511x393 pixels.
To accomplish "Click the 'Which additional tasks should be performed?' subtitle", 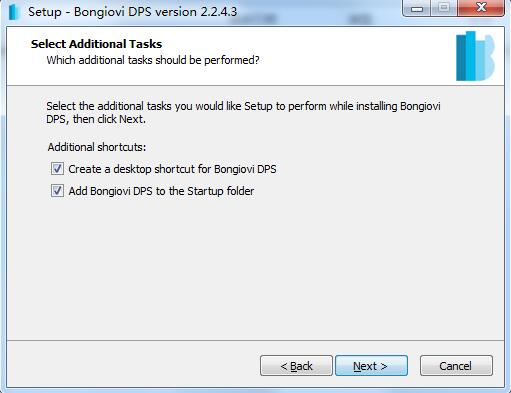I will [x=153, y=60].
